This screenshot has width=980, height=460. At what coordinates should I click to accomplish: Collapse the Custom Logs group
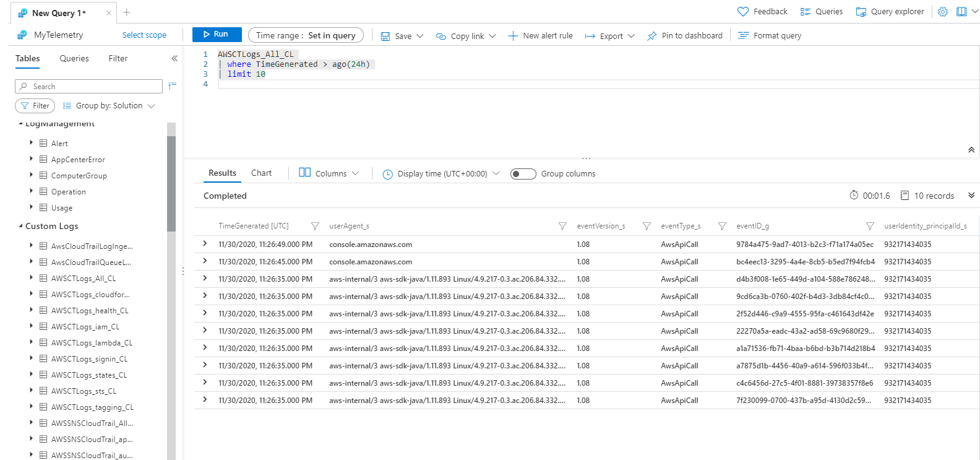pos(20,226)
